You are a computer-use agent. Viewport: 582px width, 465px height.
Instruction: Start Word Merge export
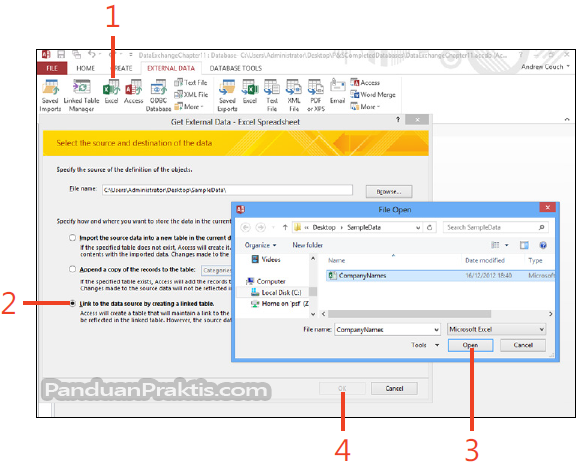click(x=373, y=95)
